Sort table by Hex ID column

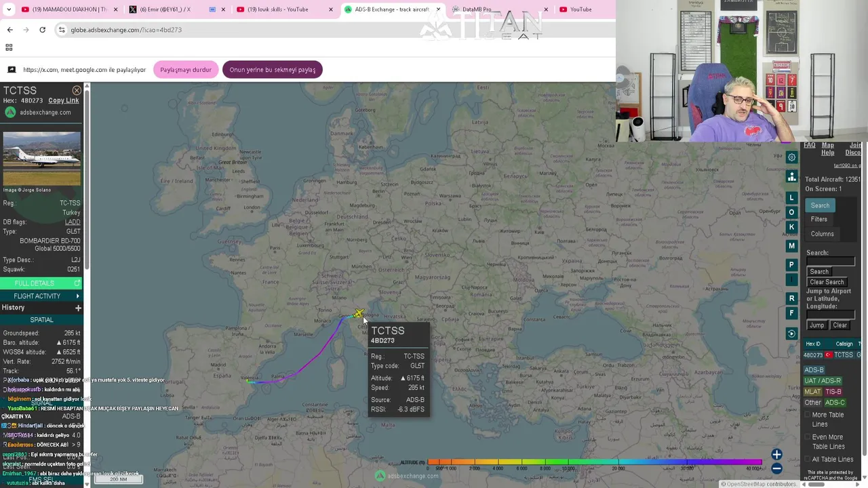[x=813, y=344]
